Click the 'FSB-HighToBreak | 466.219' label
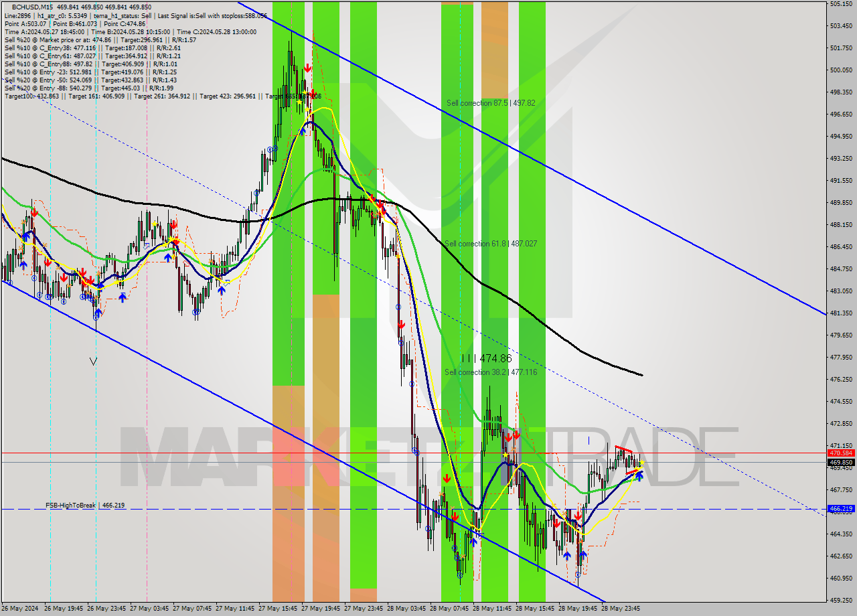 pyautogui.click(x=85, y=505)
